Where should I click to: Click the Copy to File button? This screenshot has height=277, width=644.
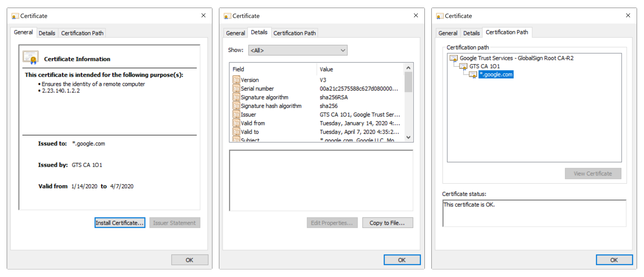[x=387, y=223]
